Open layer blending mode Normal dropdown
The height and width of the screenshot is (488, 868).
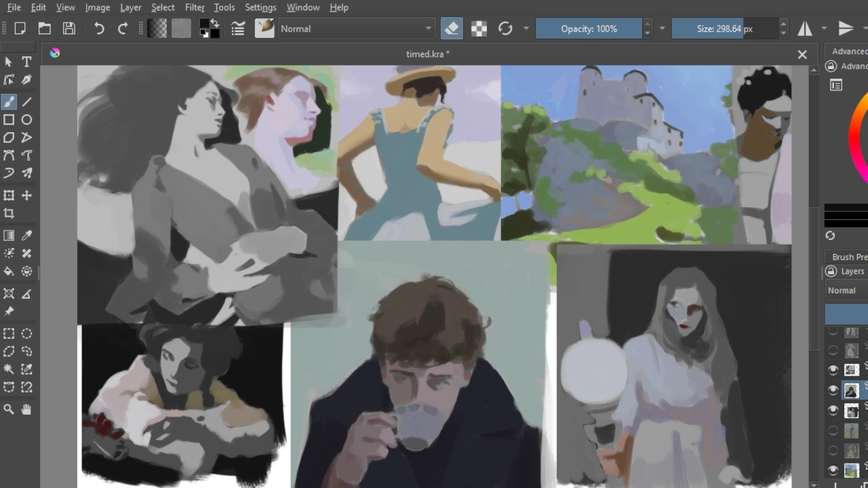(846, 290)
